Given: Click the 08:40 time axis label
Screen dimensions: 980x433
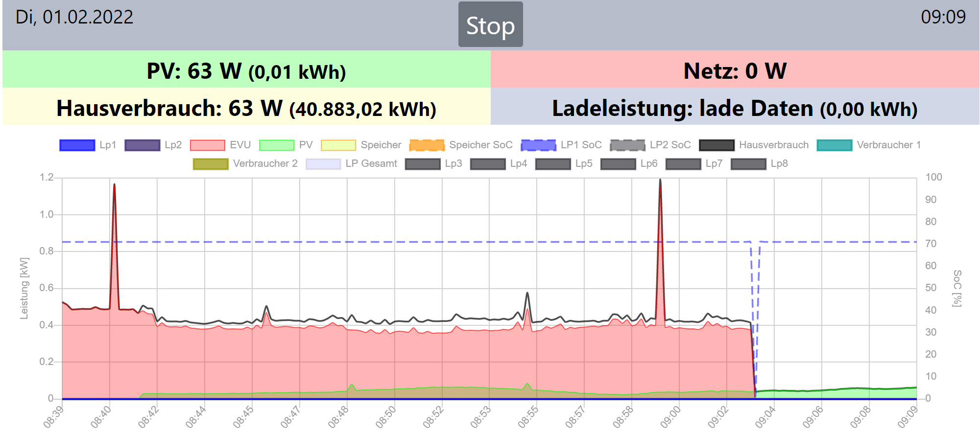Looking at the screenshot, I should (x=102, y=416).
